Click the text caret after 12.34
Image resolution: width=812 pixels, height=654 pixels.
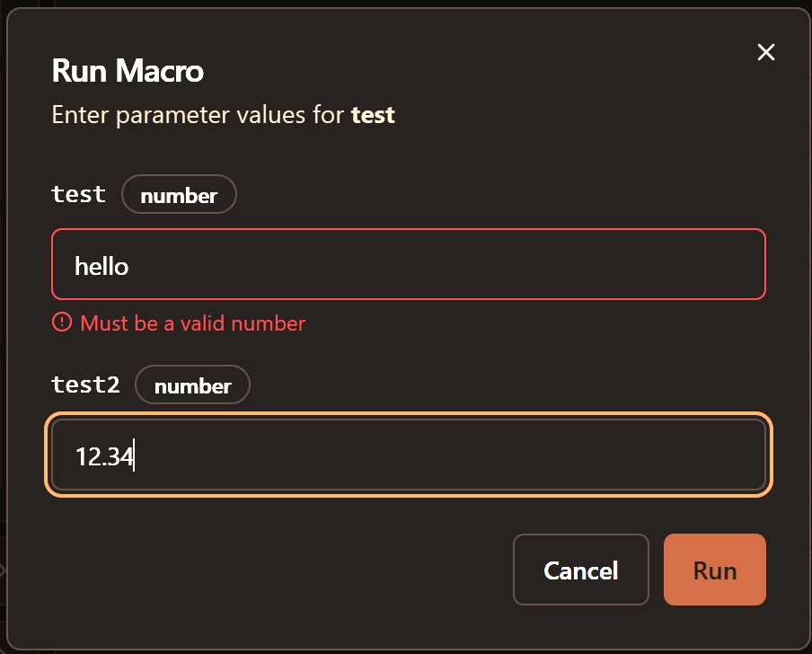tap(134, 457)
